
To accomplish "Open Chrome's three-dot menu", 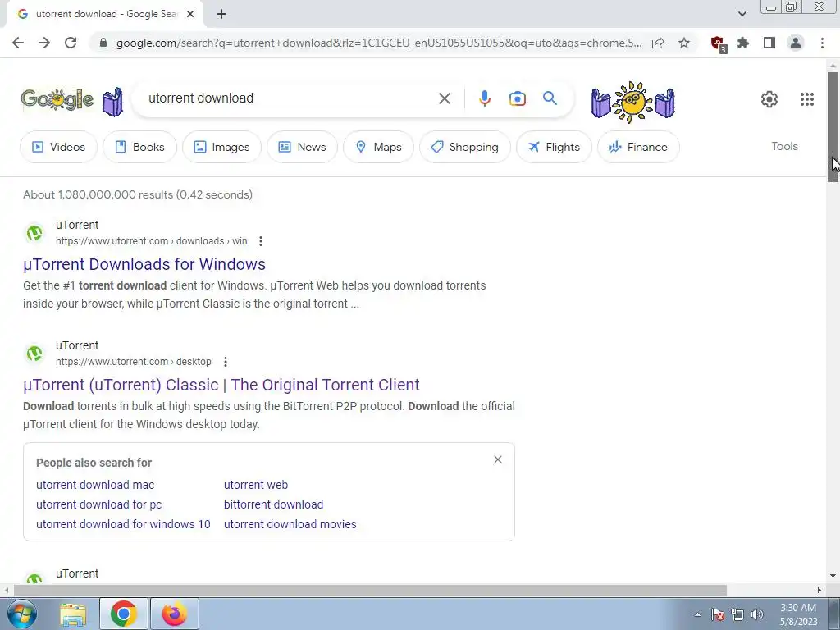I will click(822, 43).
